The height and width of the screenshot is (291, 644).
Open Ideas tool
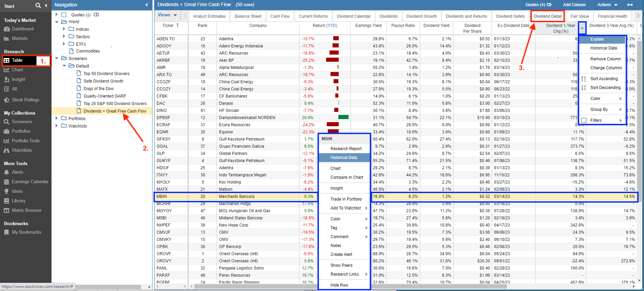17,191
